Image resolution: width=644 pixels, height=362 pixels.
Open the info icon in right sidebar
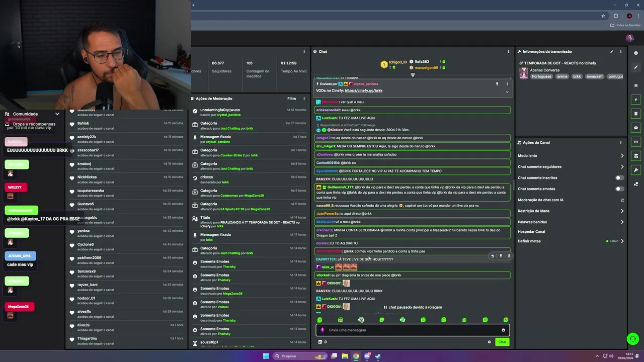pyautogui.click(x=636, y=53)
